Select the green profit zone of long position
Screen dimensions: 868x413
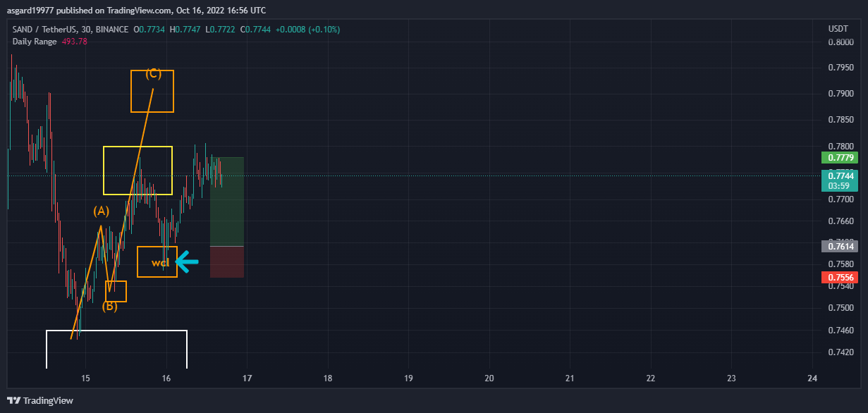(227, 202)
